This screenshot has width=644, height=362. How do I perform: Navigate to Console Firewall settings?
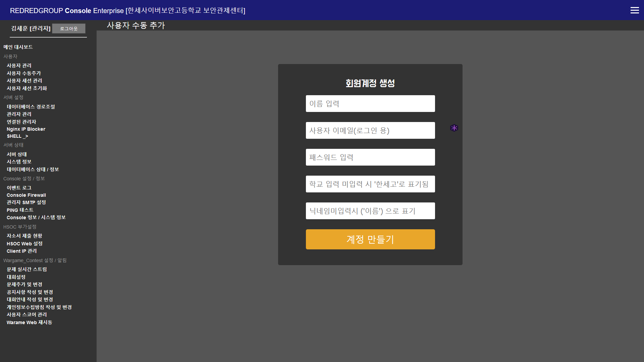(26, 195)
